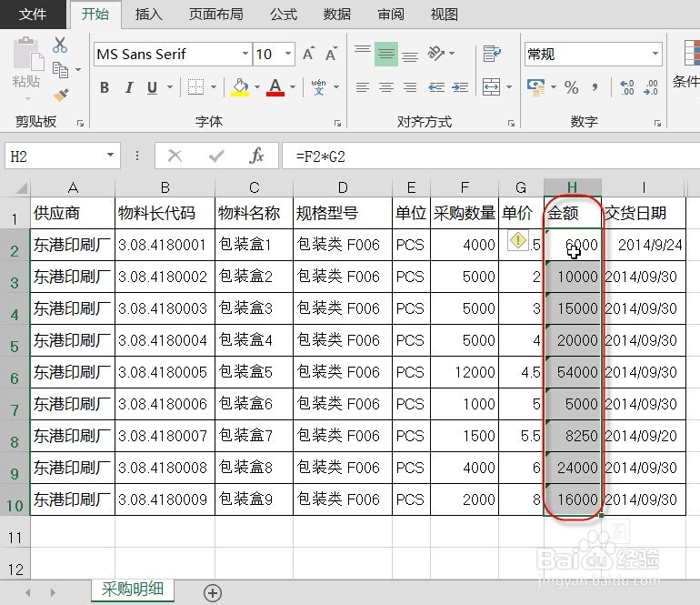Image resolution: width=700 pixels, height=605 pixels.
Task: Click cell with 包装盒5
Action: pyautogui.click(x=254, y=372)
